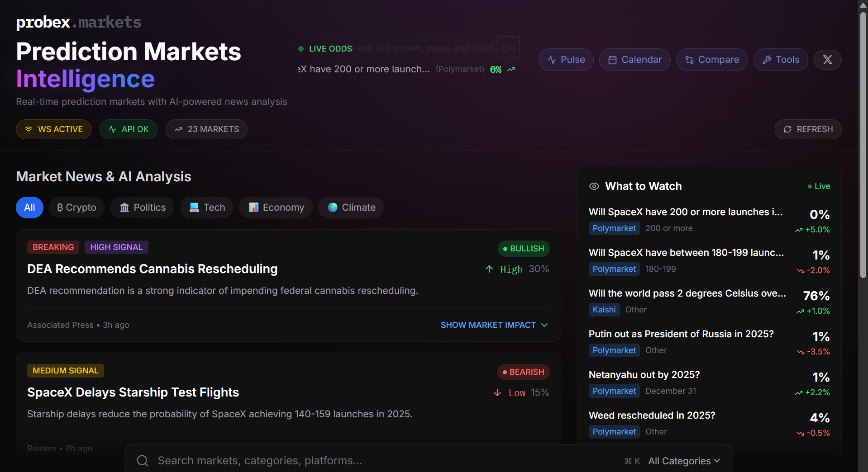The width and height of the screenshot is (868, 472).
Task: Click the 23 MARKETS badge
Action: 206,129
